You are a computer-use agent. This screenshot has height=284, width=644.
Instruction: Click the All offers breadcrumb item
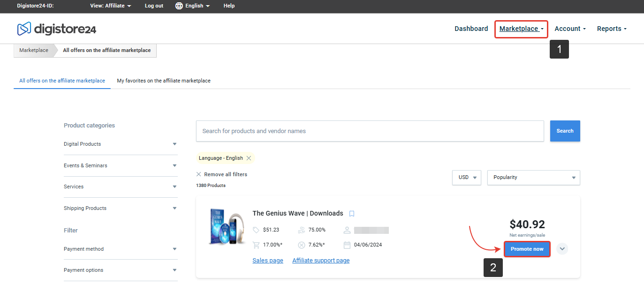tap(107, 50)
